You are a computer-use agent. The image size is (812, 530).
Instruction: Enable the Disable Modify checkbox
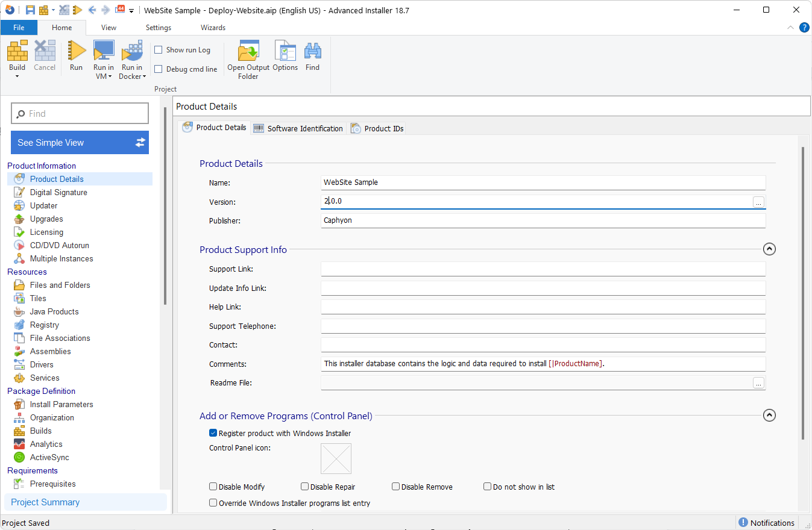pyautogui.click(x=213, y=487)
